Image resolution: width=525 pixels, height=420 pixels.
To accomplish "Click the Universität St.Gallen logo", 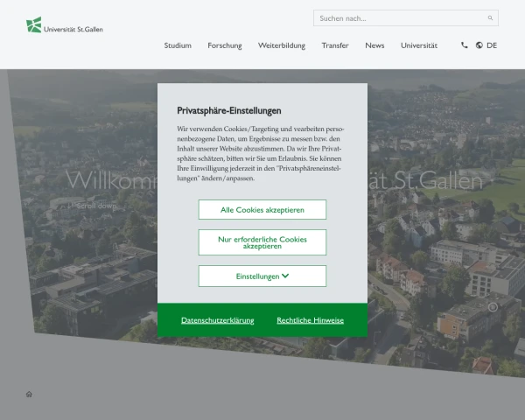I will [x=64, y=24].
